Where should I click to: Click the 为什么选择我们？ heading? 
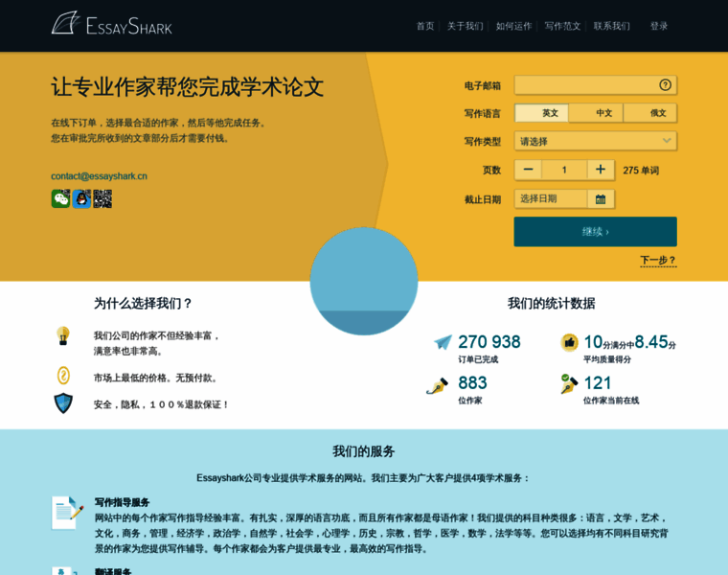[x=144, y=303]
